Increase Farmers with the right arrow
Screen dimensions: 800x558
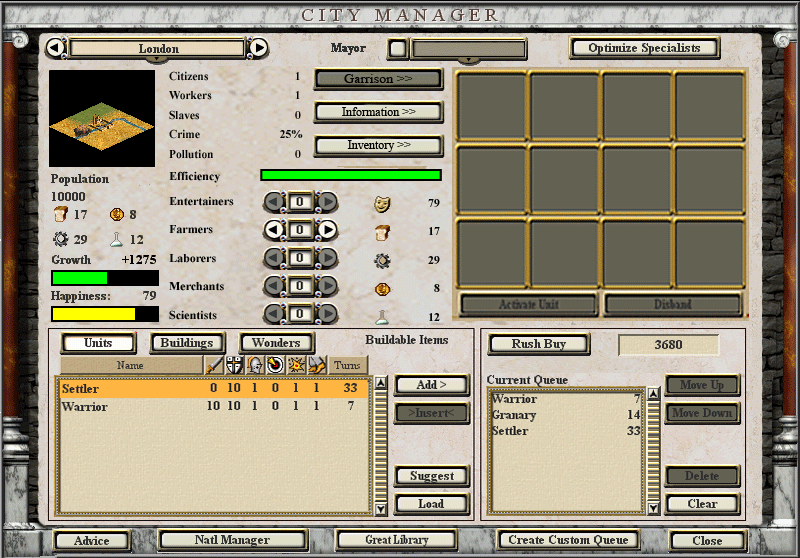[x=327, y=231]
